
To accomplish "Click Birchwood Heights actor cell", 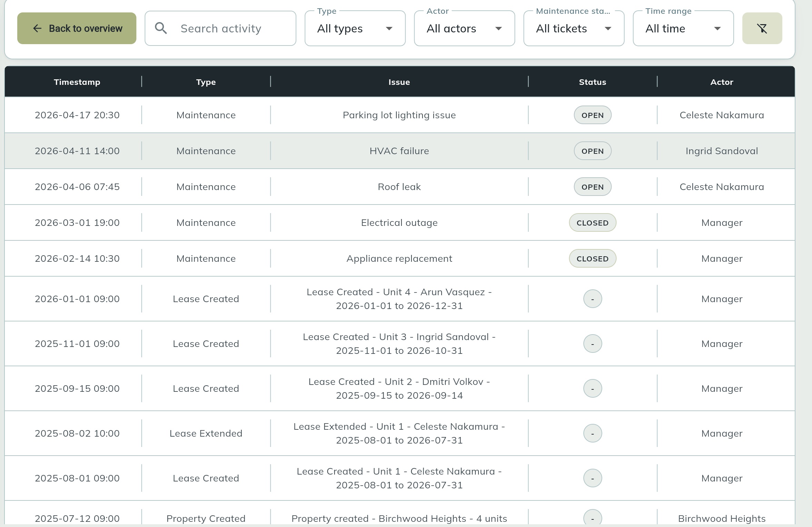I will 722,518.
